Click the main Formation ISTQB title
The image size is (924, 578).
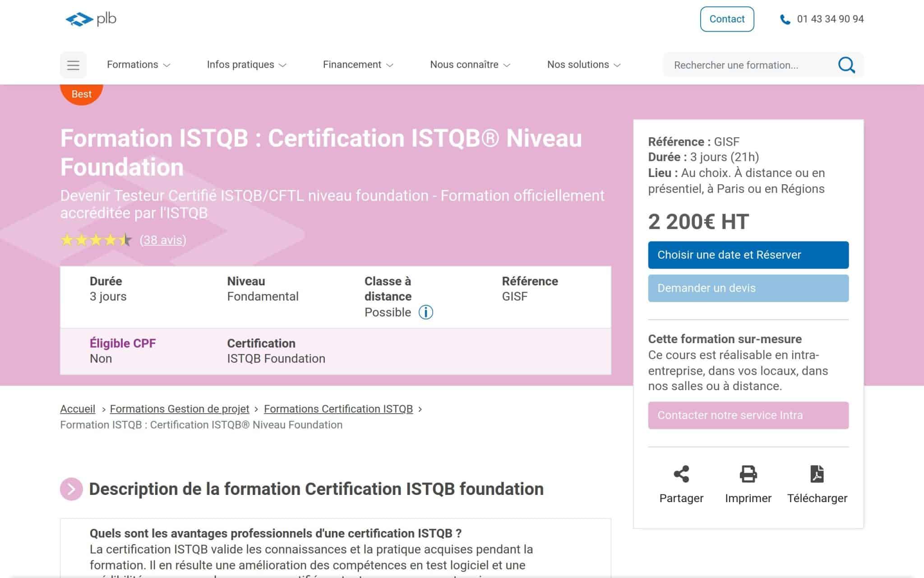tap(321, 153)
